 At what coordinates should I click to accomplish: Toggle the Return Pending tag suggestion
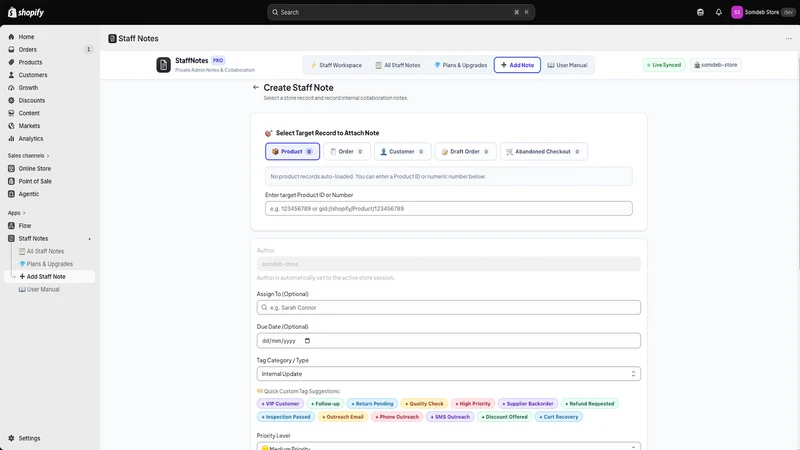click(372, 404)
